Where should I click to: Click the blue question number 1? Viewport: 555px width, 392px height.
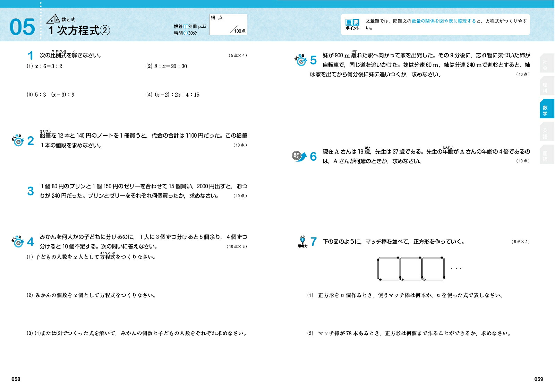(x=31, y=55)
